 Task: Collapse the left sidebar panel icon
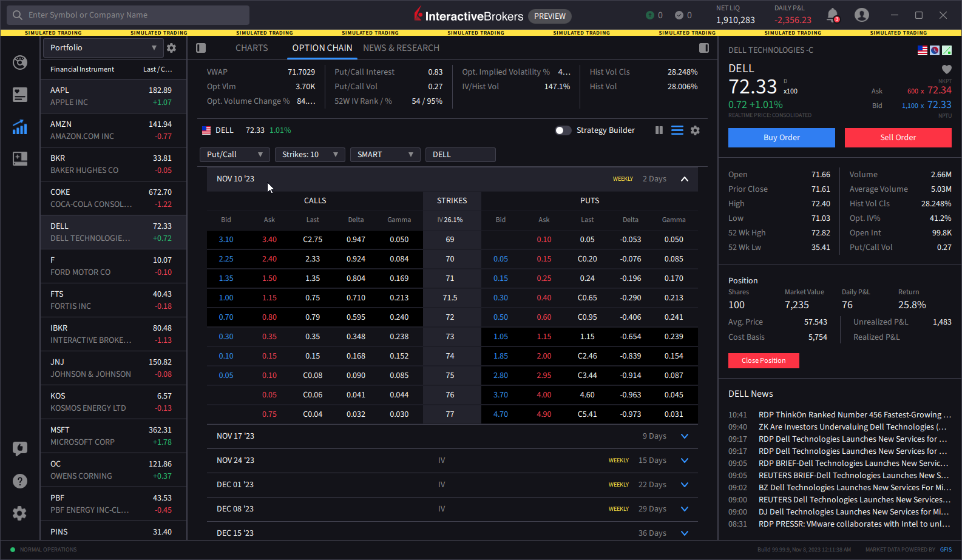coord(201,48)
